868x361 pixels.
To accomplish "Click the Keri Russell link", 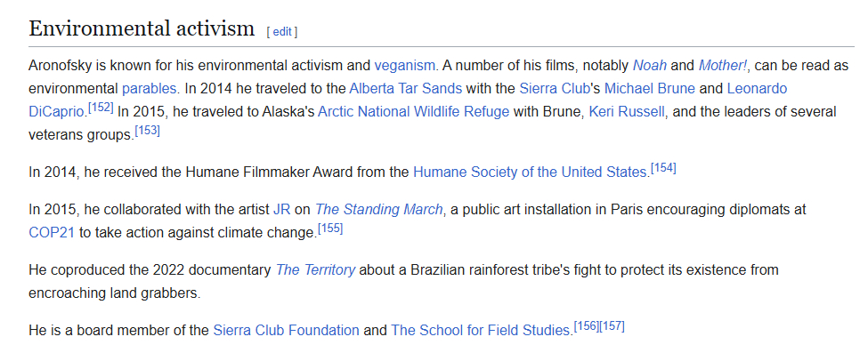I will [x=627, y=112].
